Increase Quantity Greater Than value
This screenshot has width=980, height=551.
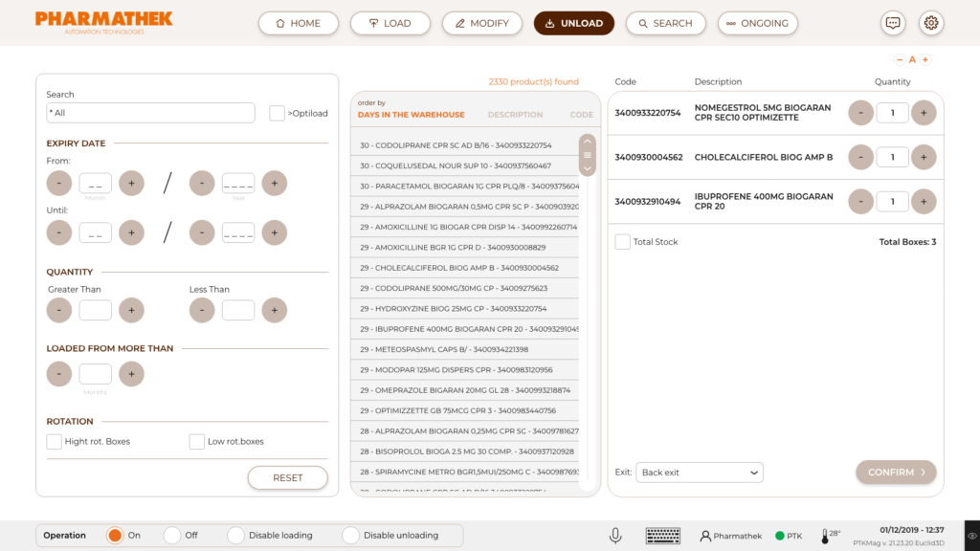131,310
